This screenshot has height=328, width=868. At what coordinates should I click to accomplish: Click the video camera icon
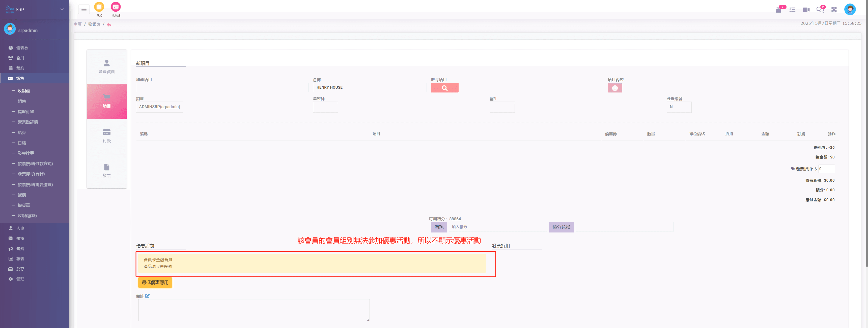click(x=806, y=10)
